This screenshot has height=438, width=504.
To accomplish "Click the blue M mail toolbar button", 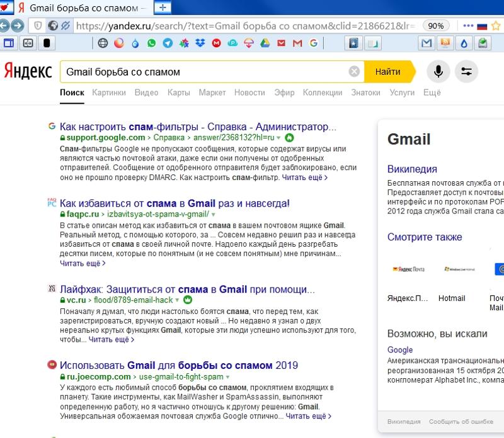I will click(x=427, y=43).
